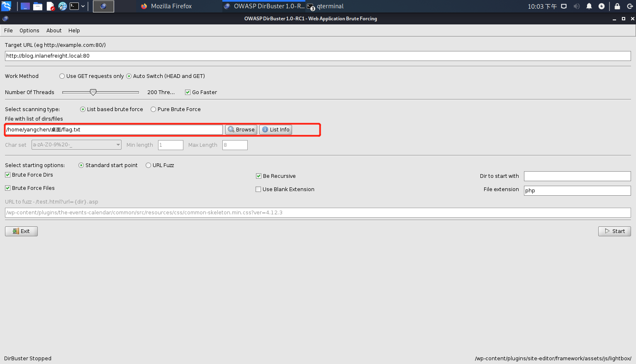Toggle the Brute Force Dirs checkbox
This screenshot has height=364, width=636.
tap(29, 175)
